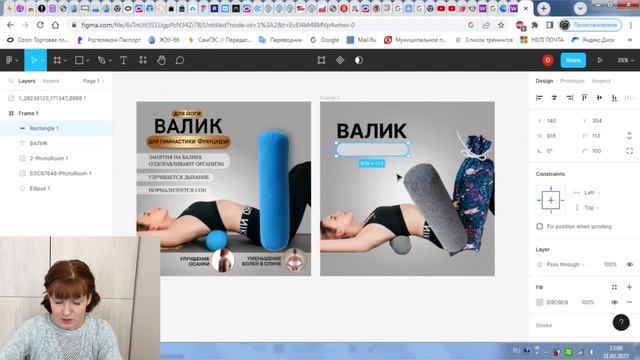Start the Present prototype play icon
The height and width of the screenshot is (360, 640).
click(x=600, y=60)
